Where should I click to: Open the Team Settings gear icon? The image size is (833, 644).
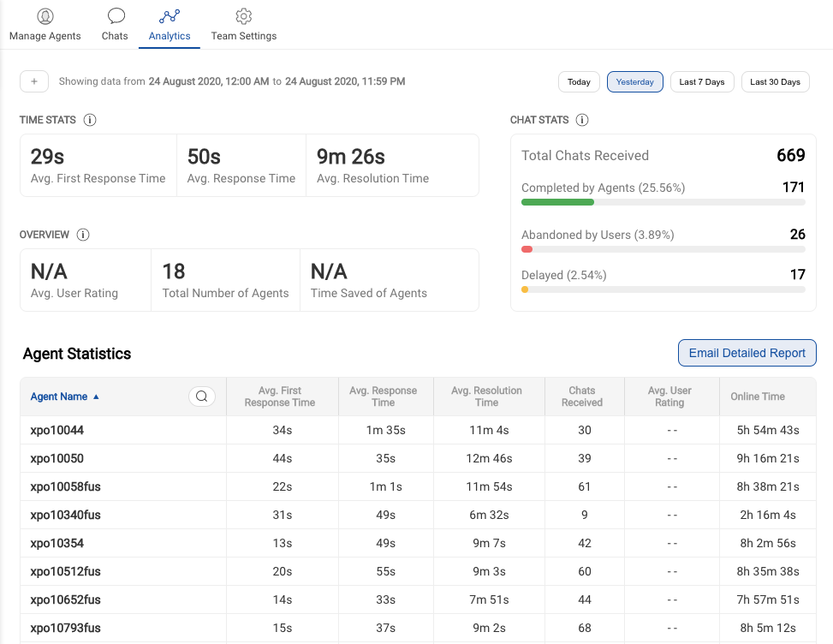click(x=242, y=15)
